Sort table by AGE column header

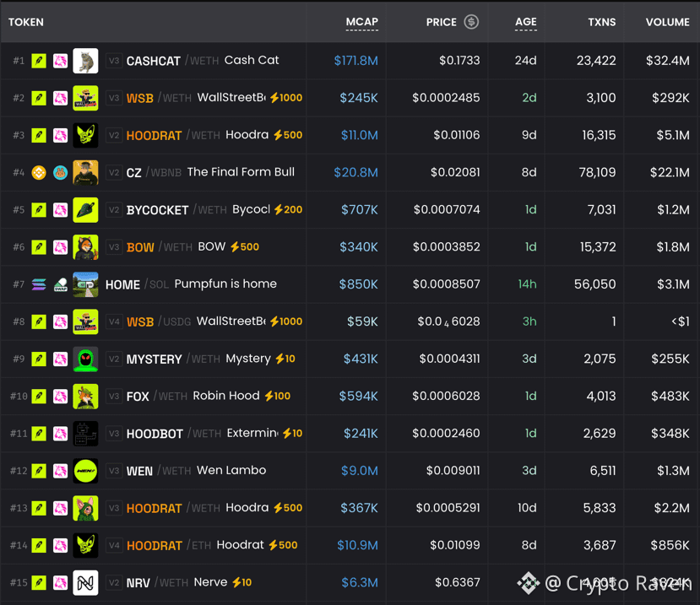click(525, 22)
